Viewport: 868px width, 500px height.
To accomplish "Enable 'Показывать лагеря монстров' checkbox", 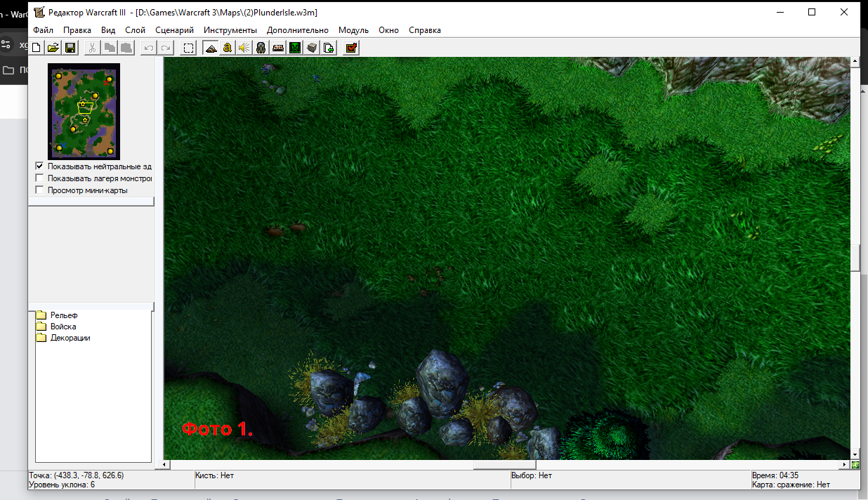I will [x=40, y=178].
